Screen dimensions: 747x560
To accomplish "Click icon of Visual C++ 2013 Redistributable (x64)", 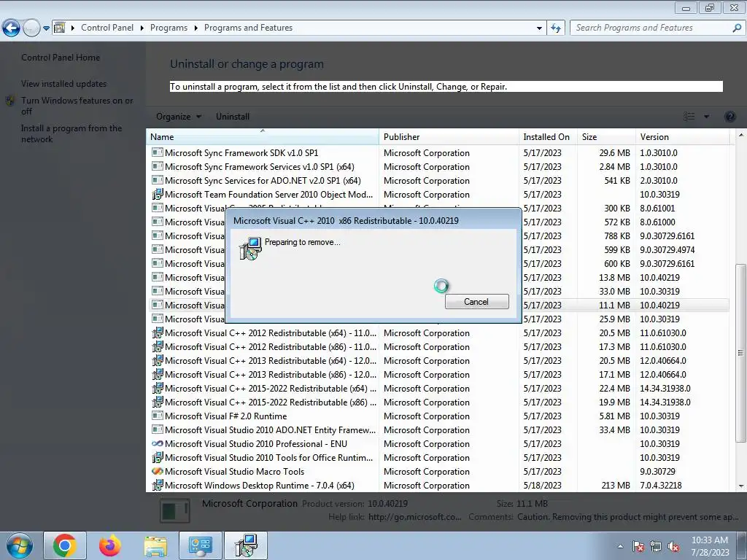I will tap(158, 360).
